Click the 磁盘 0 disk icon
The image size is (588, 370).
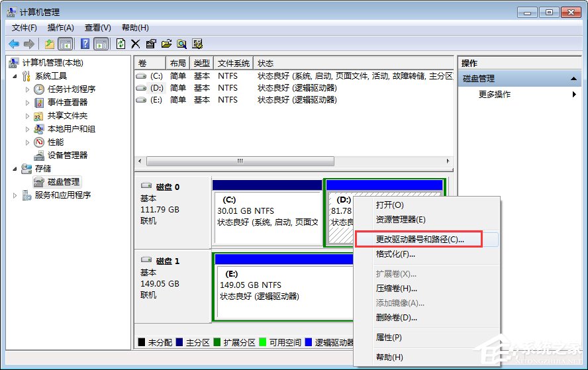tap(146, 185)
